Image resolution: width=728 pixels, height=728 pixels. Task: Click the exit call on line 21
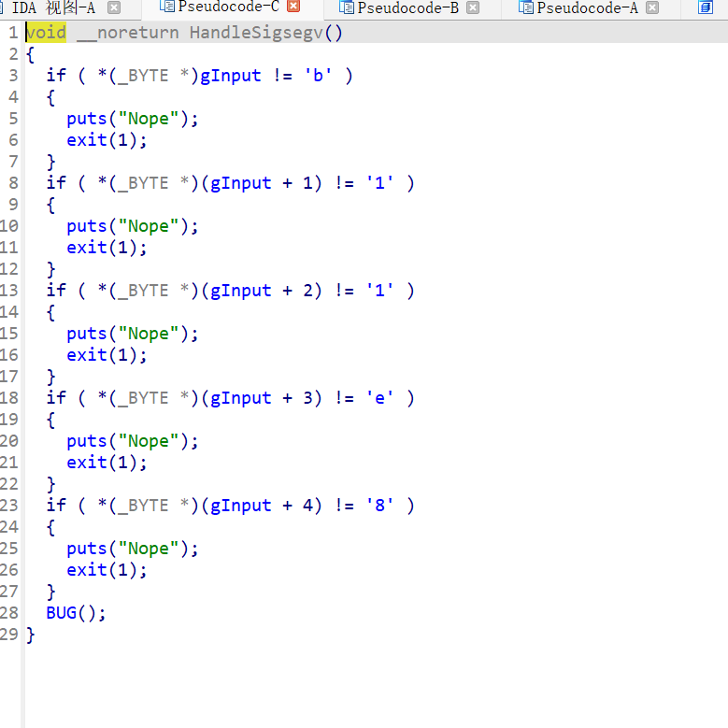tap(87, 463)
